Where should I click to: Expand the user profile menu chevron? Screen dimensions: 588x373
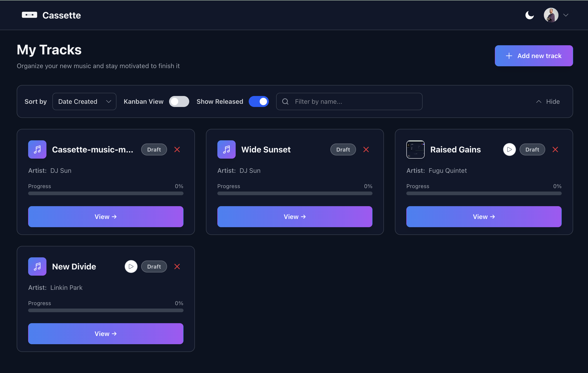(x=566, y=15)
